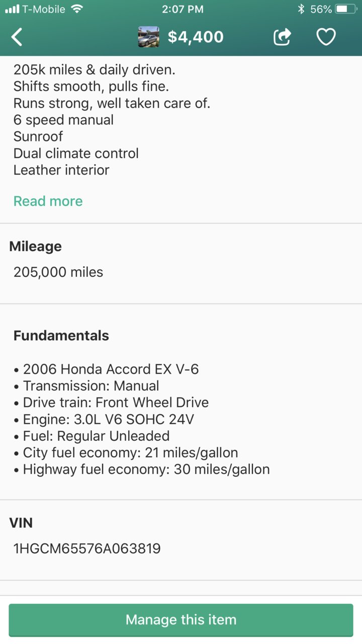This screenshot has height=644, width=362.
Task: Tap the cellular signal bars icon
Action: point(12,9)
